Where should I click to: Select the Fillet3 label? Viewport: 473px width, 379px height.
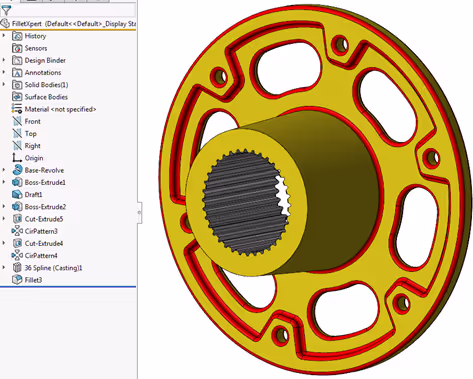[x=33, y=280]
